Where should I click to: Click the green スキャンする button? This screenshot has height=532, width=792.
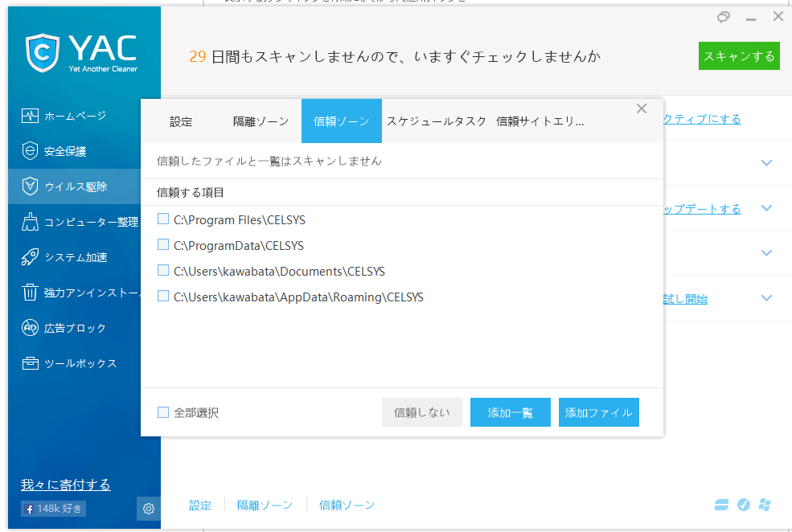click(739, 56)
